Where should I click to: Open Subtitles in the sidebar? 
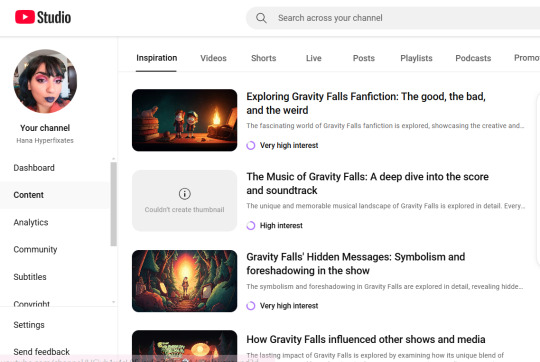click(x=30, y=277)
